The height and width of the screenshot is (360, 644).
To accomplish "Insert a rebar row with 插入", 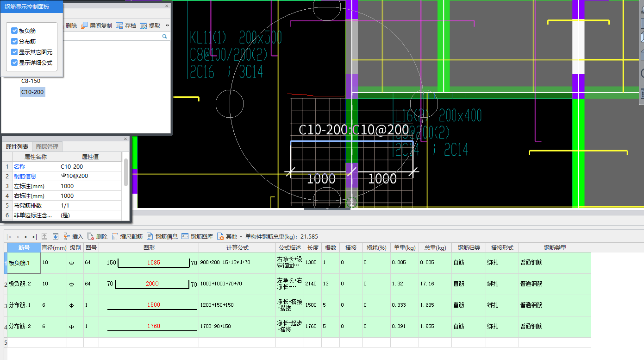I will (73, 236).
